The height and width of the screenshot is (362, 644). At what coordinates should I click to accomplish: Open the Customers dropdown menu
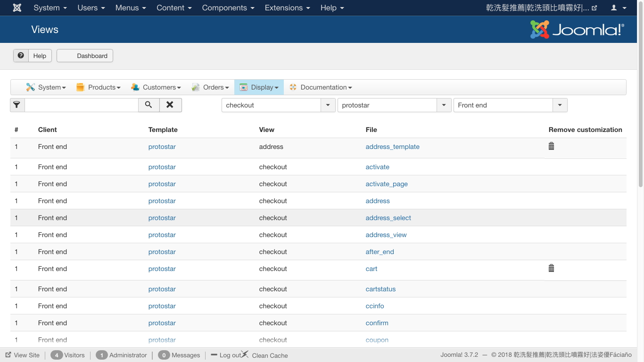(156, 87)
